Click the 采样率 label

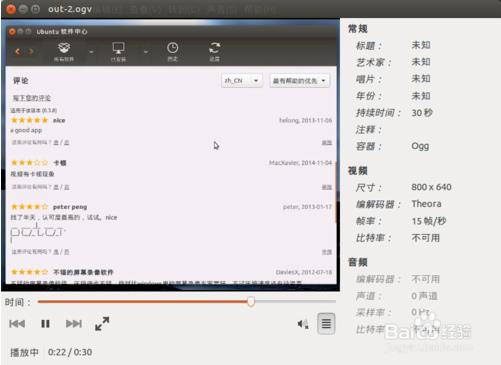coord(374,312)
